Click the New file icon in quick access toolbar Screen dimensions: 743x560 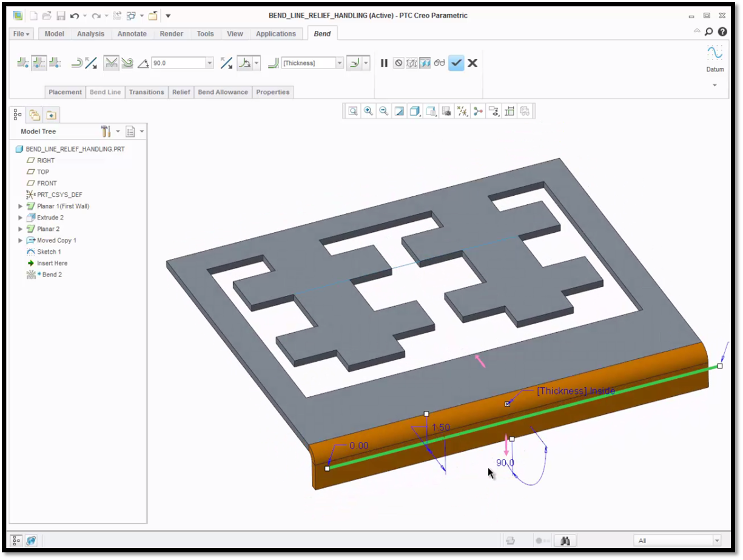click(x=34, y=16)
